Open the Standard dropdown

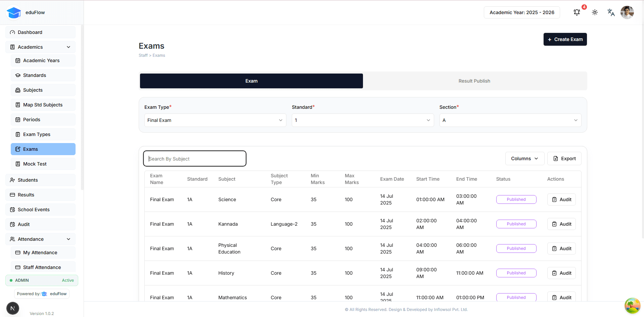(x=363, y=120)
